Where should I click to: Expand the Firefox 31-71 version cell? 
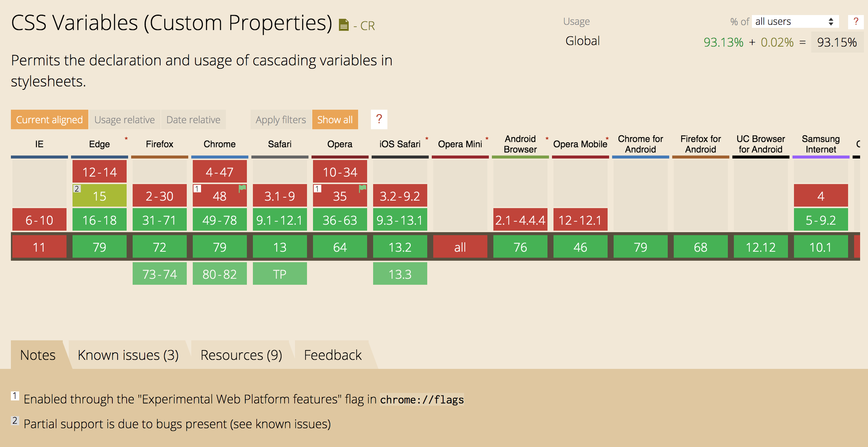click(x=159, y=220)
